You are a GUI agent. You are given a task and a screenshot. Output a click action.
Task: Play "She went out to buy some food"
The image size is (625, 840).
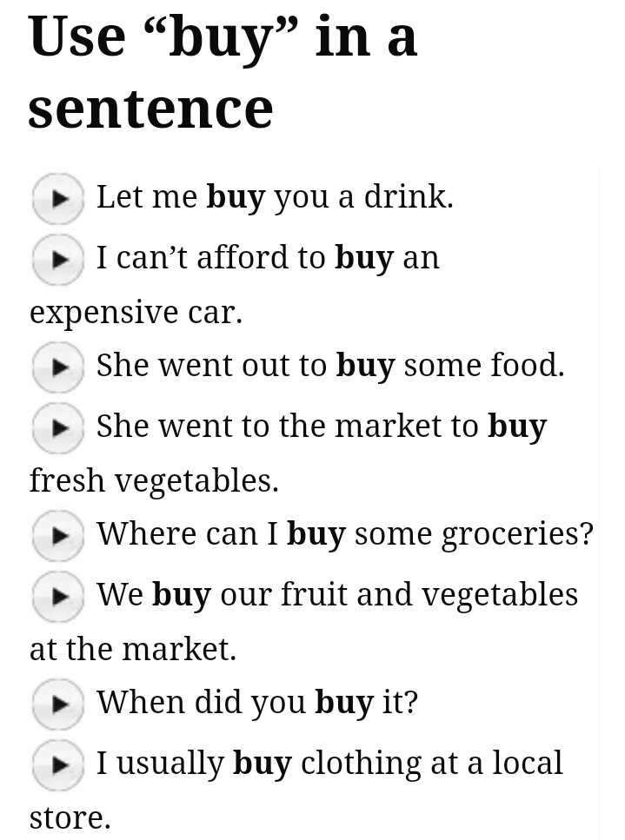click(57, 367)
